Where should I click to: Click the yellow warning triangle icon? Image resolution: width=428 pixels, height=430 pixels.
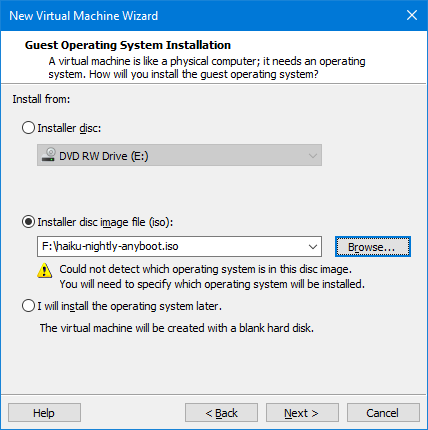coord(44,270)
